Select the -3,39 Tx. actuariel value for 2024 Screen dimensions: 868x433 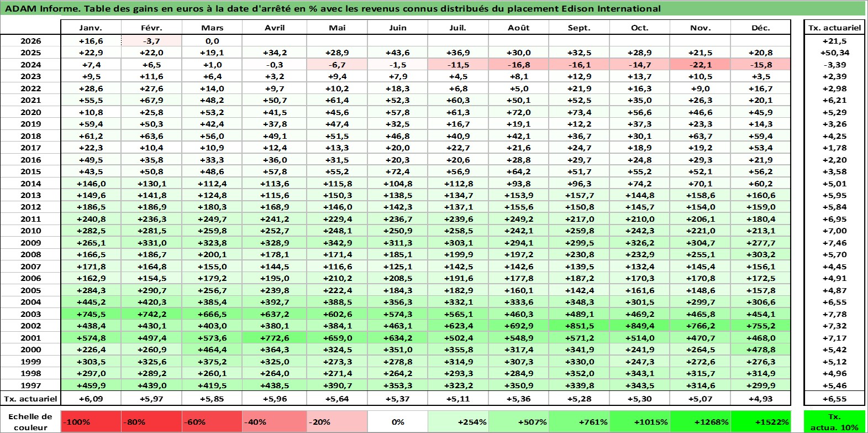[x=834, y=65]
